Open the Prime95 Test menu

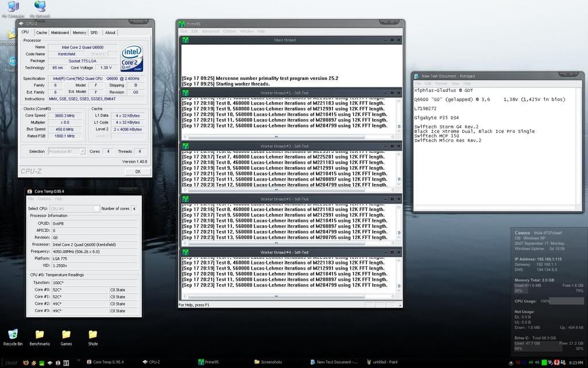(184, 31)
